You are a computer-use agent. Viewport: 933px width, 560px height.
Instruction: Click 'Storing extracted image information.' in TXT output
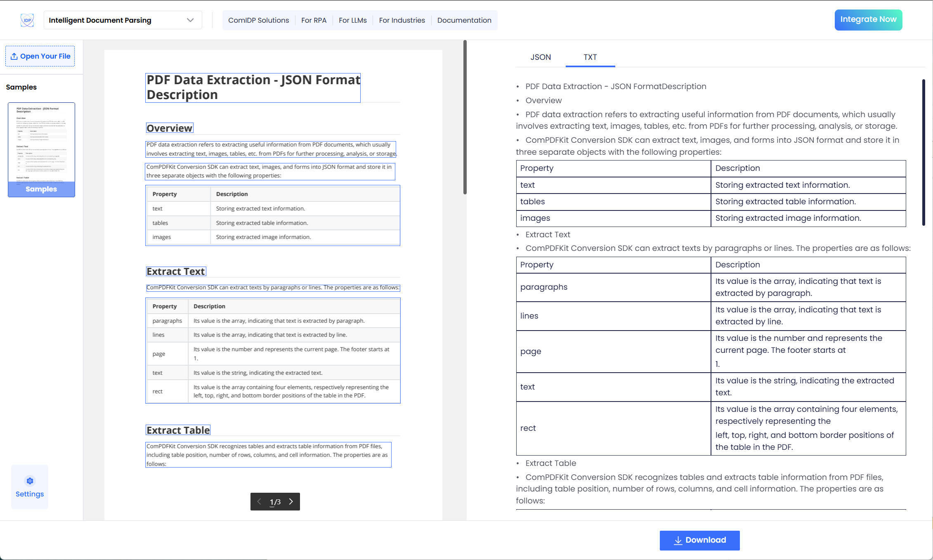(788, 218)
